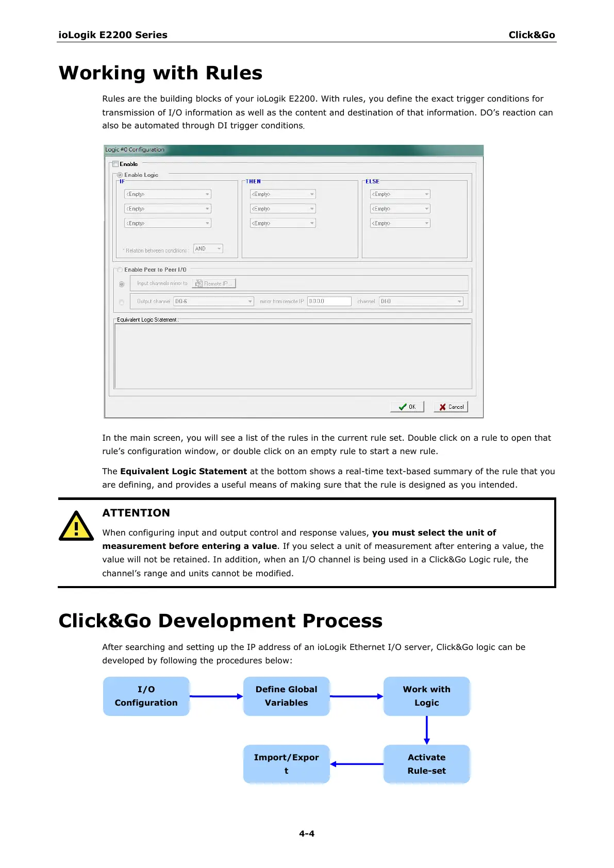614x868 pixels.
Task: Click the yellow ATTENTION warning icon
Action: click(76, 526)
